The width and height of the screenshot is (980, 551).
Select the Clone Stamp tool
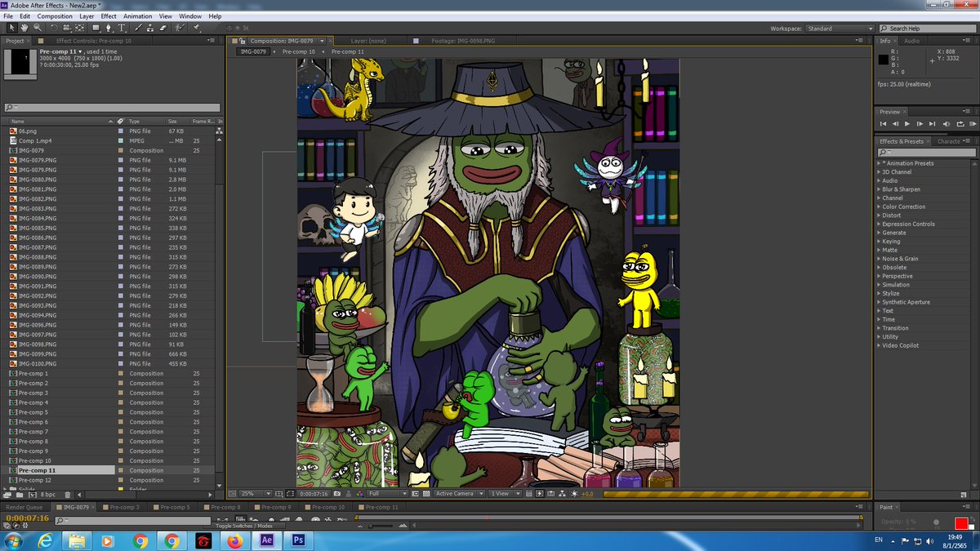click(150, 28)
